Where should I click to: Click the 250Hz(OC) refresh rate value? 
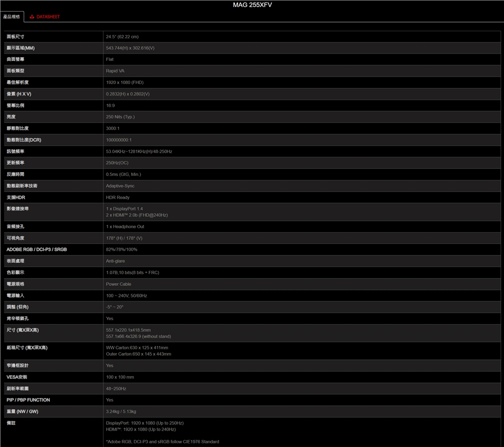point(117,163)
